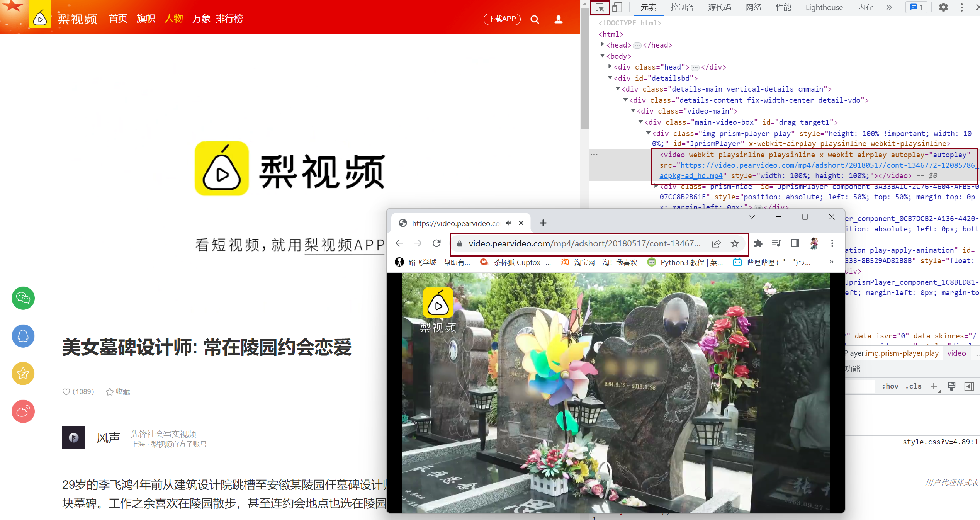This screenshot has width=980, height=520.
Task: Click the 下载APP button
Action: [502, 19]
